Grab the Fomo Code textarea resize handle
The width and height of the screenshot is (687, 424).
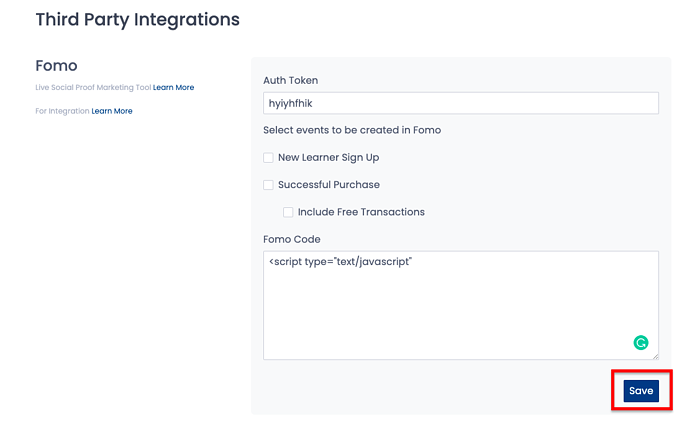click(x=654, y=355)
